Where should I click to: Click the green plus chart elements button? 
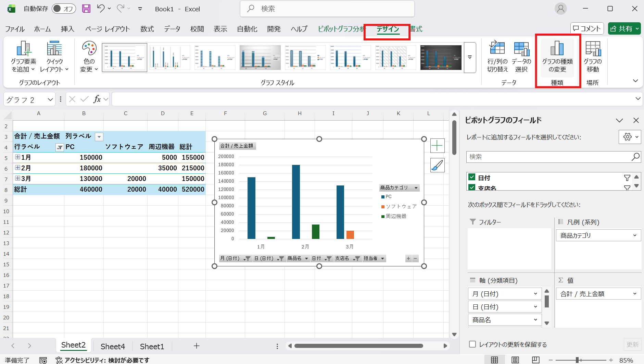coord(437,146)
